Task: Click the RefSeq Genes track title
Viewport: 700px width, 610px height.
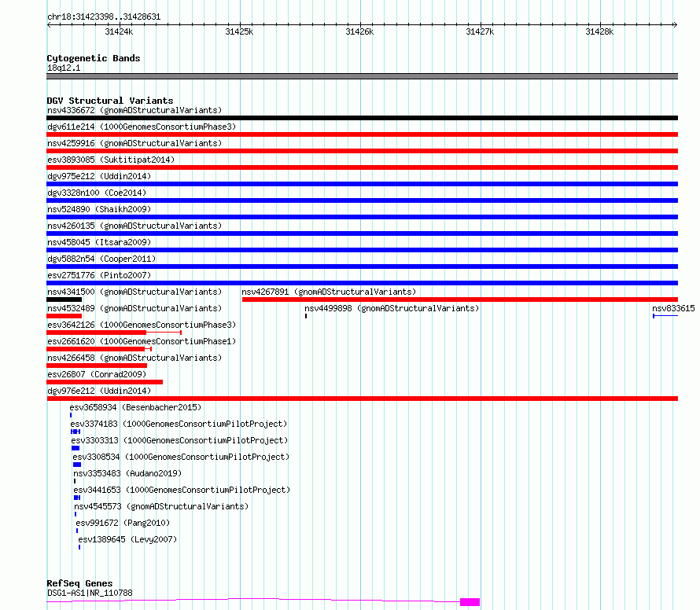Action: pos(80,583)
